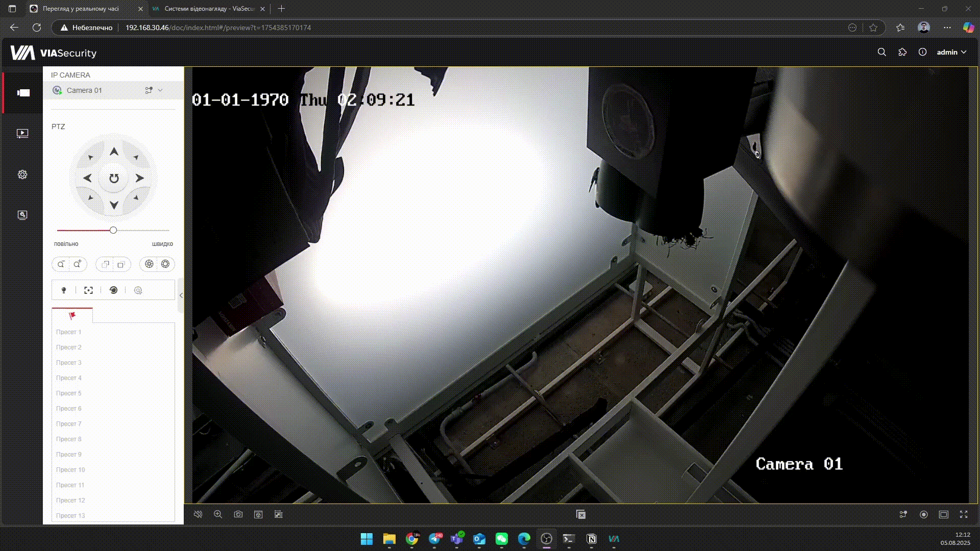Enable digital zoom on video toolbar

pyautogui.click(x=218, y=514)
